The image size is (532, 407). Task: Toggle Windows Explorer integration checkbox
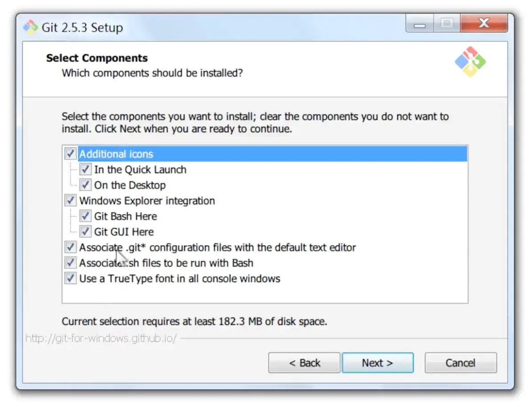tap(70, 201)
